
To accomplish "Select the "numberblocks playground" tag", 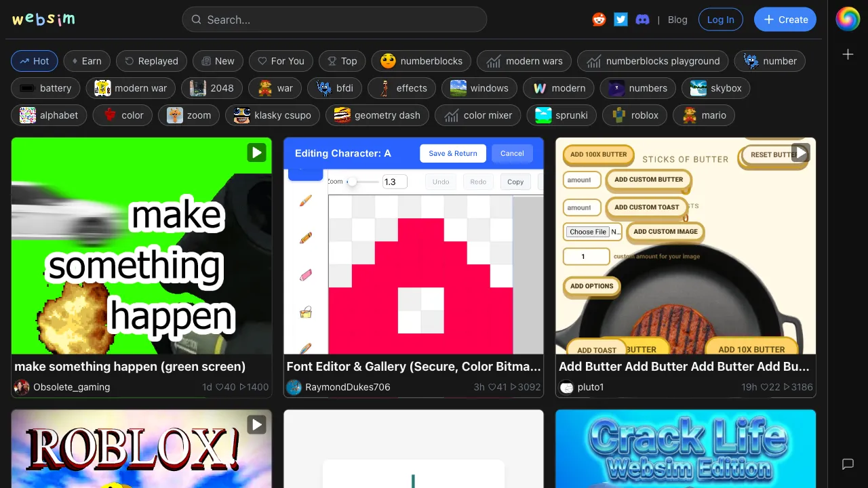I will 653,61.
